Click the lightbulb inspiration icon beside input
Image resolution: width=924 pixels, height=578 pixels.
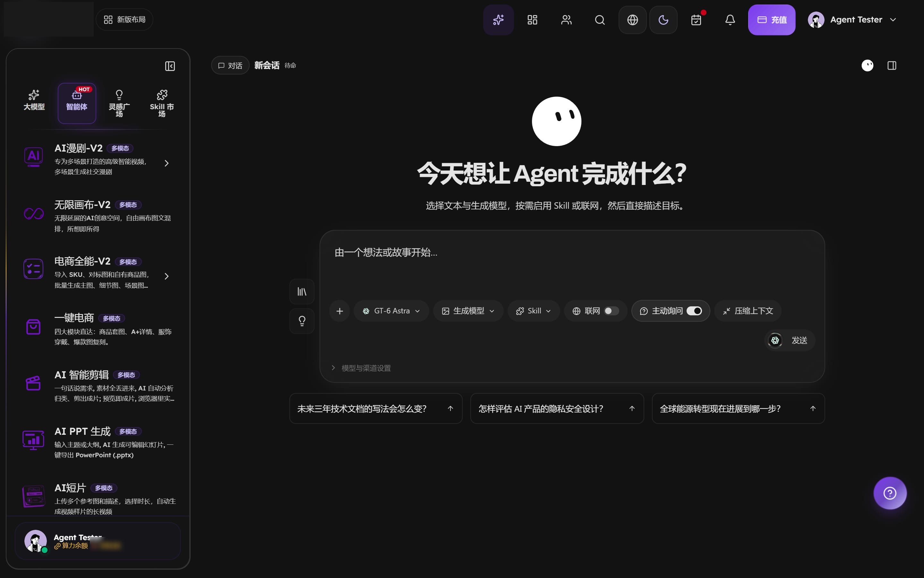pos(302,321)
